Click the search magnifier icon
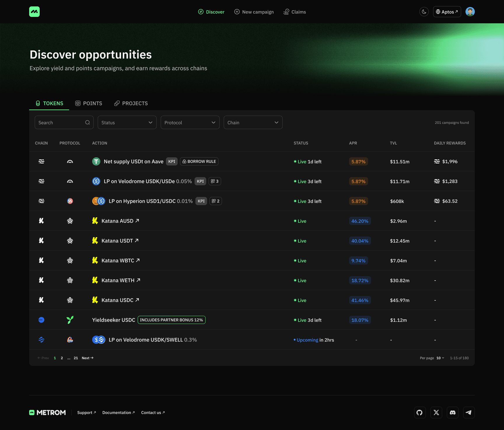 (87, 122)
